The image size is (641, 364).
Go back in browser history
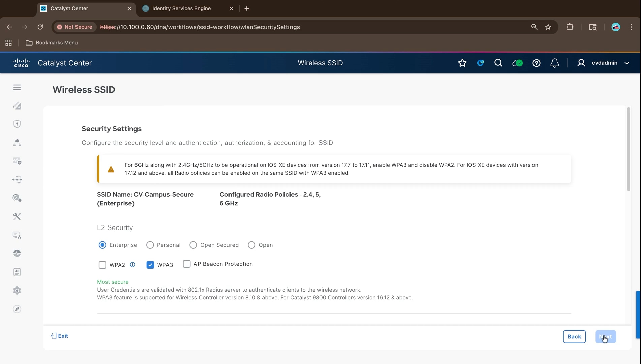tap(9, 27)
